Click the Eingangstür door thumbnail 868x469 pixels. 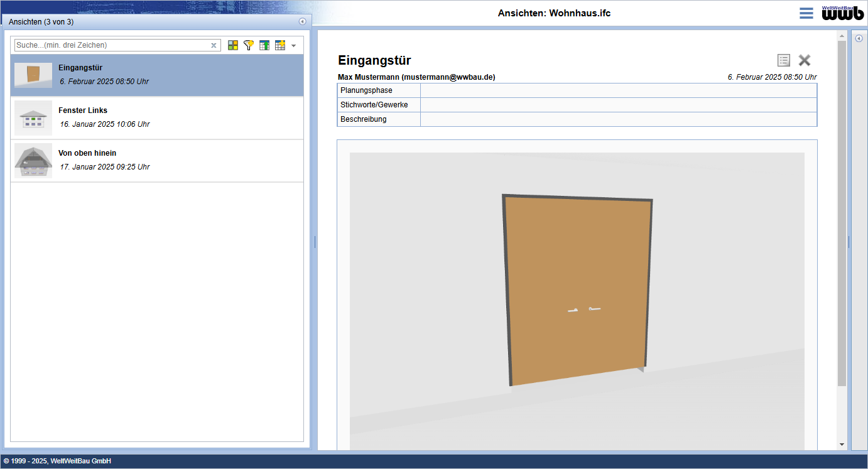tap(33, 75)
